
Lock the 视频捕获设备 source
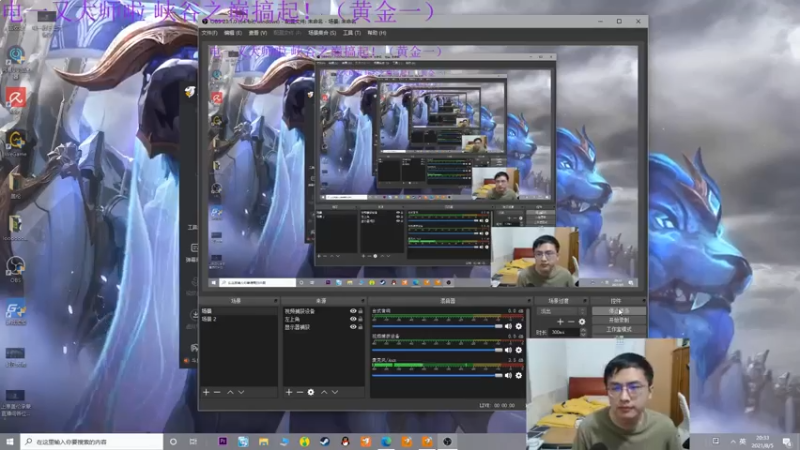pos(360,311)
